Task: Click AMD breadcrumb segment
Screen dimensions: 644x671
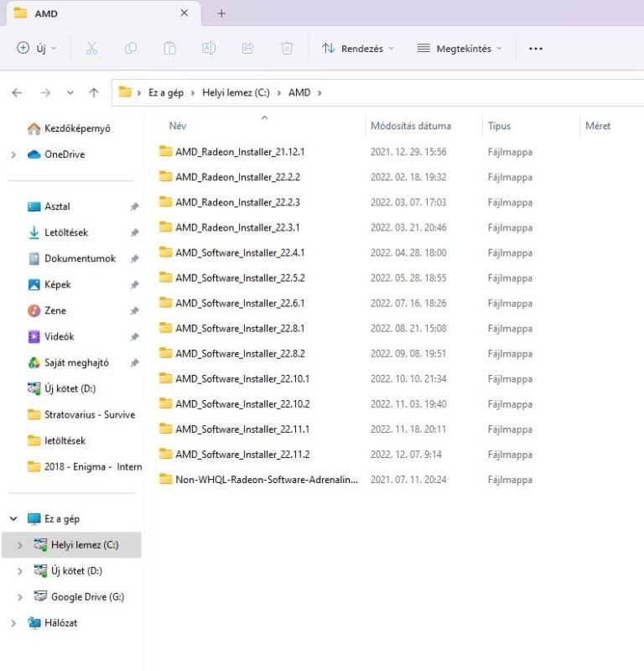Action: pos(299,92)
